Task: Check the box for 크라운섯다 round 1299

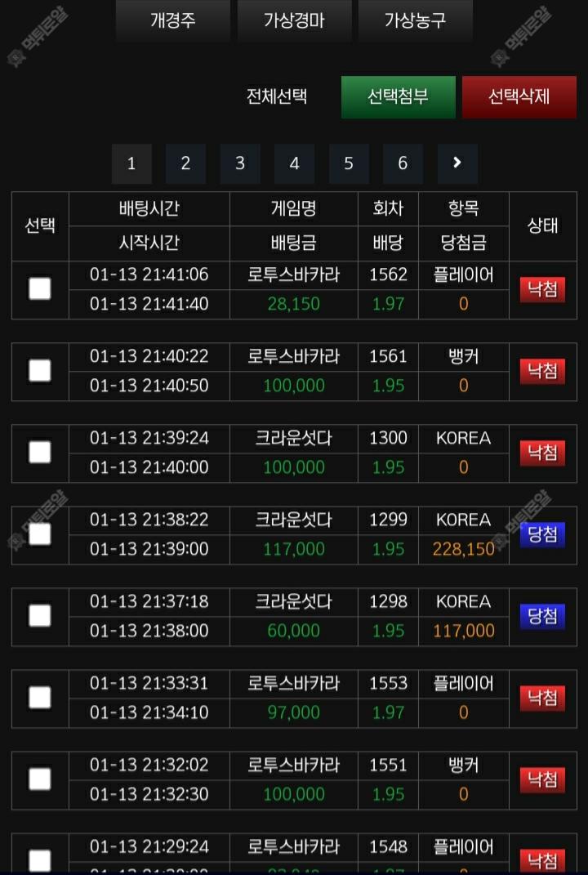Action: point(40,534)
